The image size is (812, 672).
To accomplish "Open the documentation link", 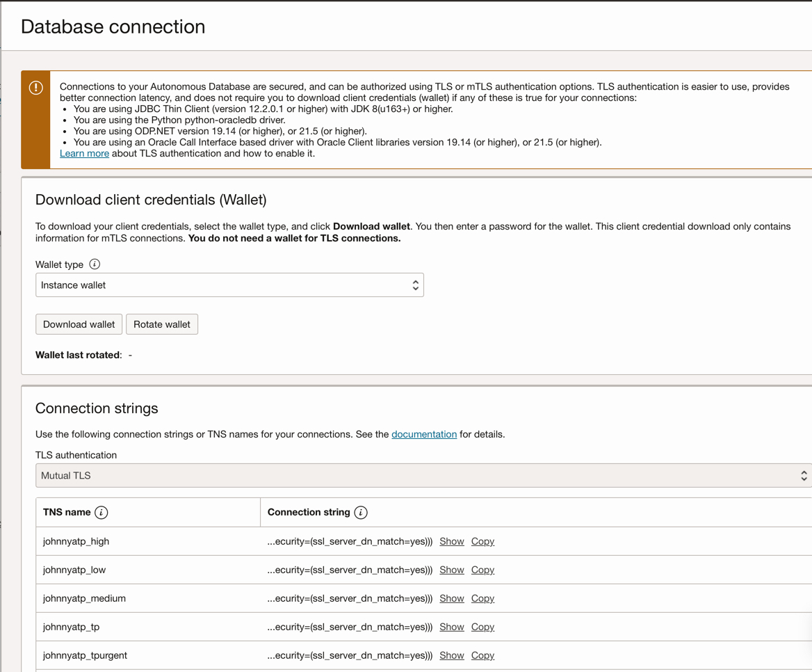I will [424, 434].
